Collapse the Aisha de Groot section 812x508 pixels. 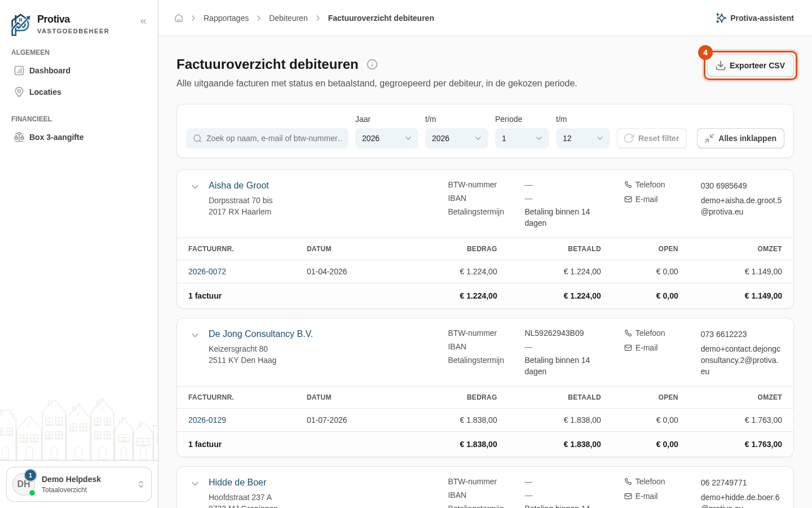coord(195,186)
